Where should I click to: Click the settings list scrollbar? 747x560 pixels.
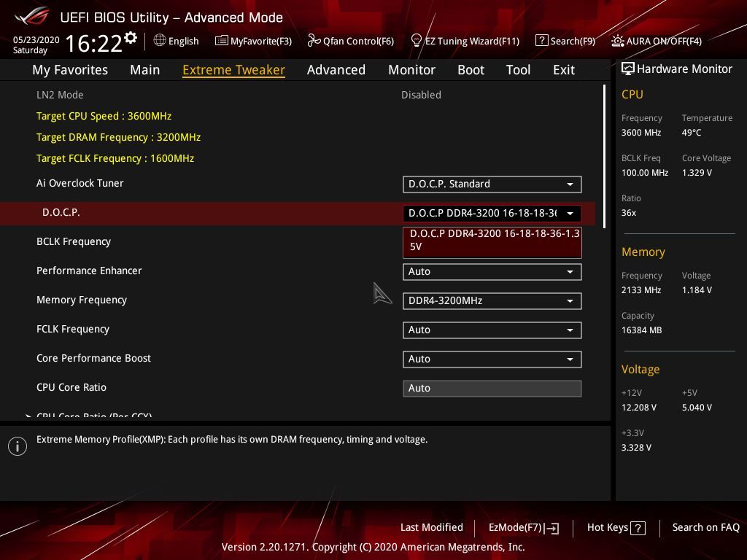click(x=604, y=156)
